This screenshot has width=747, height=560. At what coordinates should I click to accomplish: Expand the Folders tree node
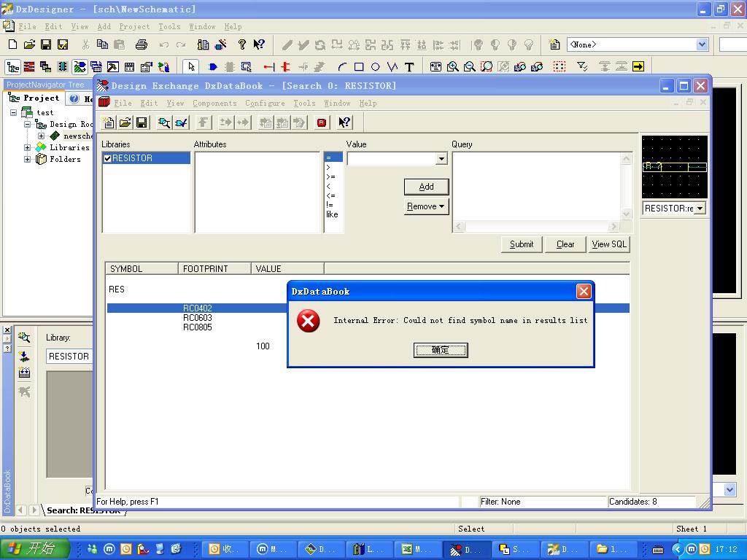pos(27,159)
